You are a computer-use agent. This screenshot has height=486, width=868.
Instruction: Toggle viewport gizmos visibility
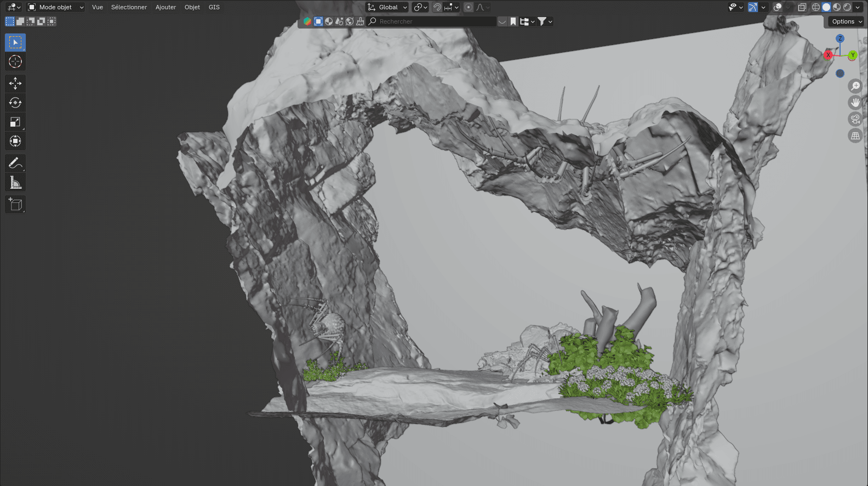click(x=753, y=7)
